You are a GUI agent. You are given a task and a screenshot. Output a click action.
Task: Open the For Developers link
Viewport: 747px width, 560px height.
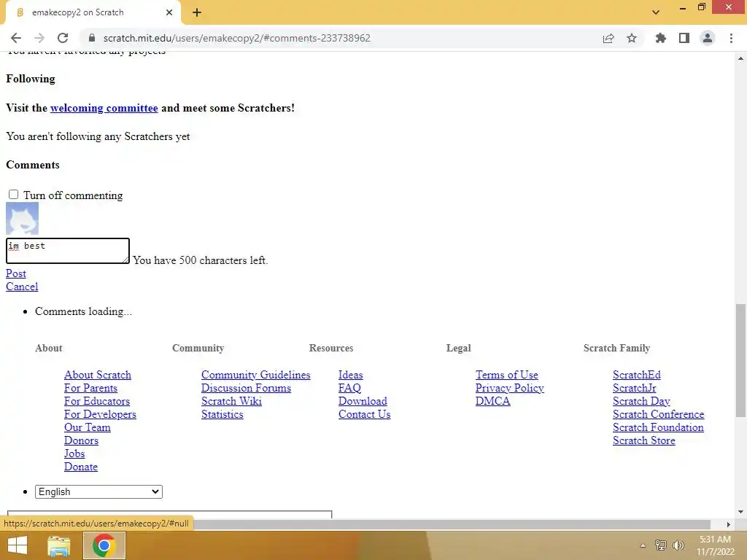100,414
